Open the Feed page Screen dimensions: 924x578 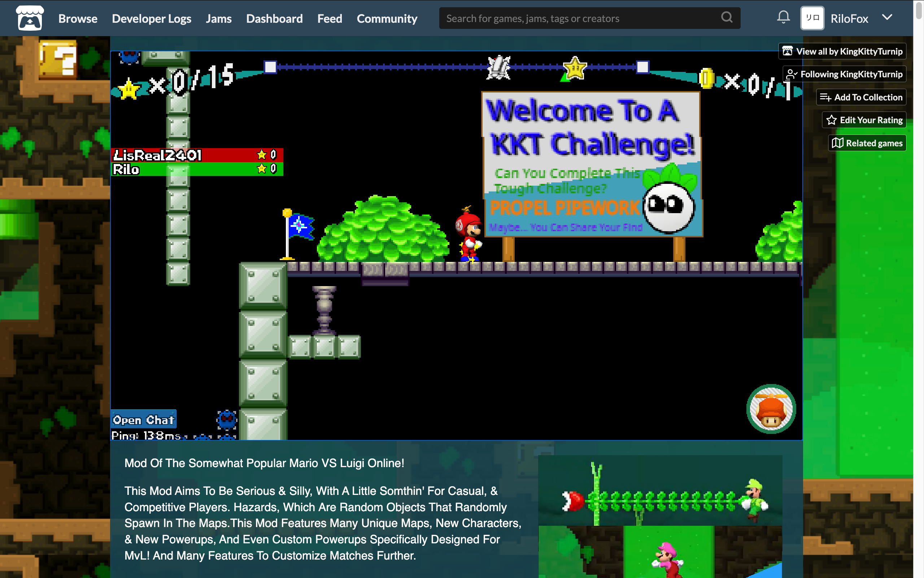click(330, 18)
